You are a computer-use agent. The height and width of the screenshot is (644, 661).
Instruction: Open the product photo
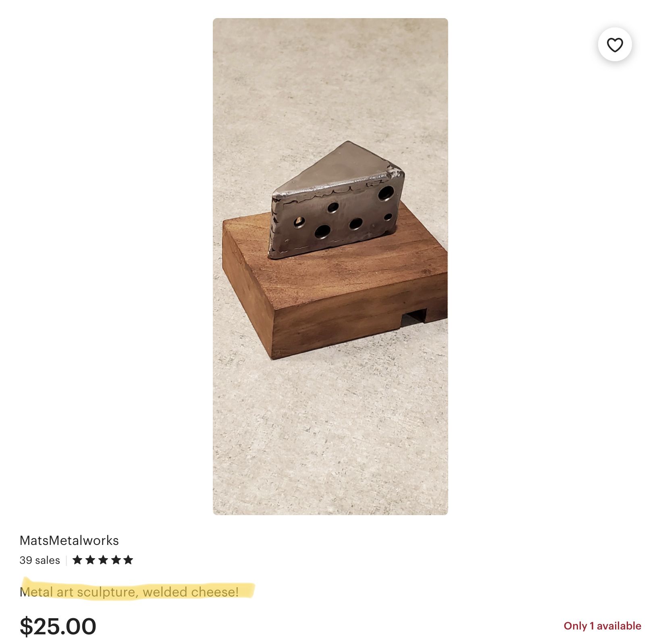[330, 267]
